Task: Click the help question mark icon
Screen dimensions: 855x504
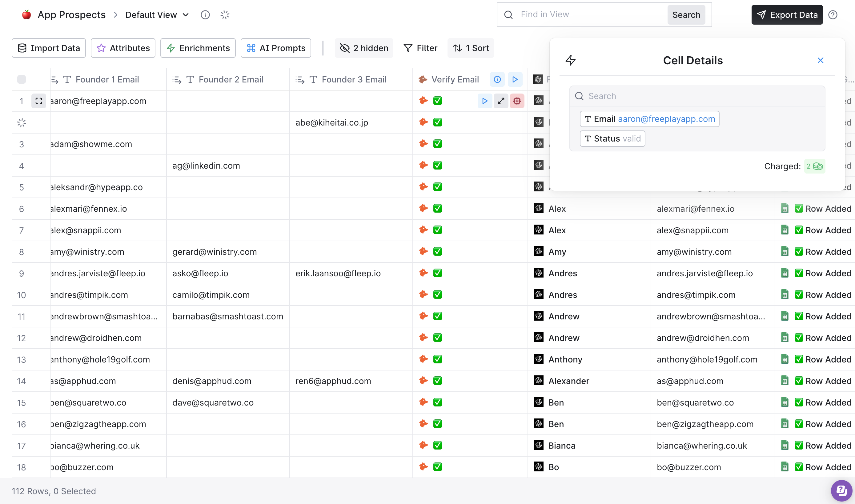Action: (833, 14)
